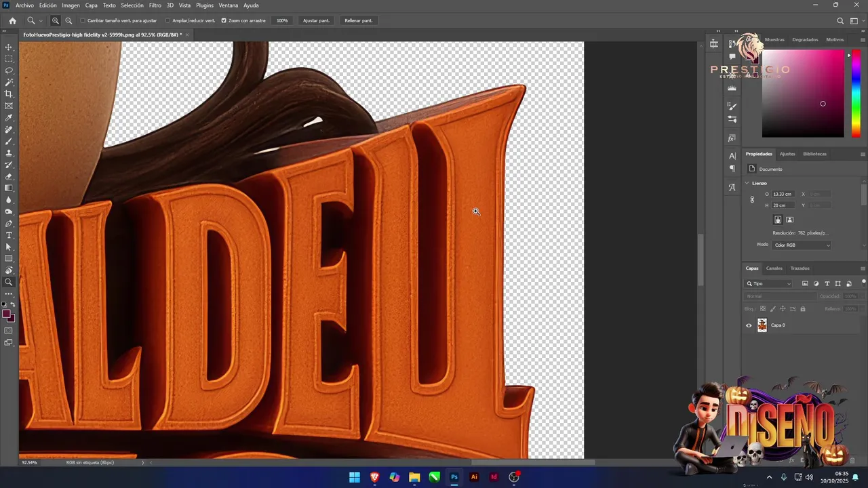Select the Rectangle shape tool

tap(9, 258)
